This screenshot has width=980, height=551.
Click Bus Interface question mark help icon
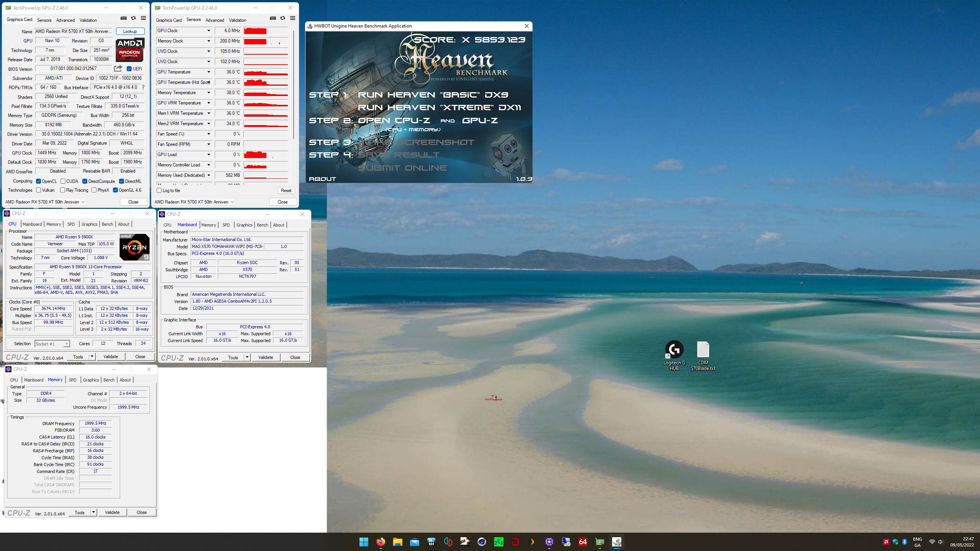[143, 87]
